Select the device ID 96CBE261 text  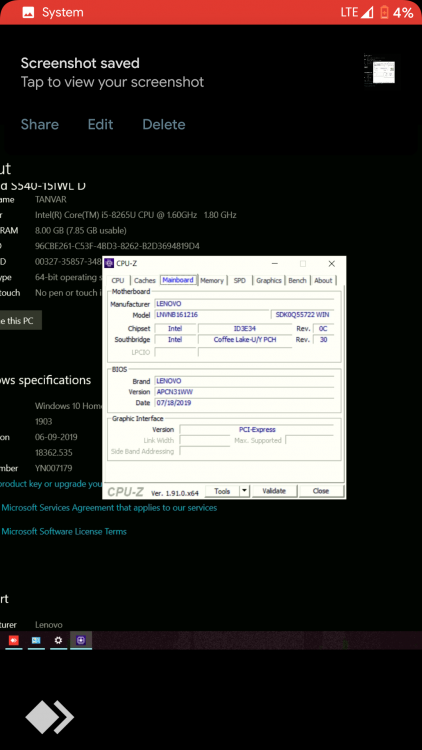tap(117, 246)
